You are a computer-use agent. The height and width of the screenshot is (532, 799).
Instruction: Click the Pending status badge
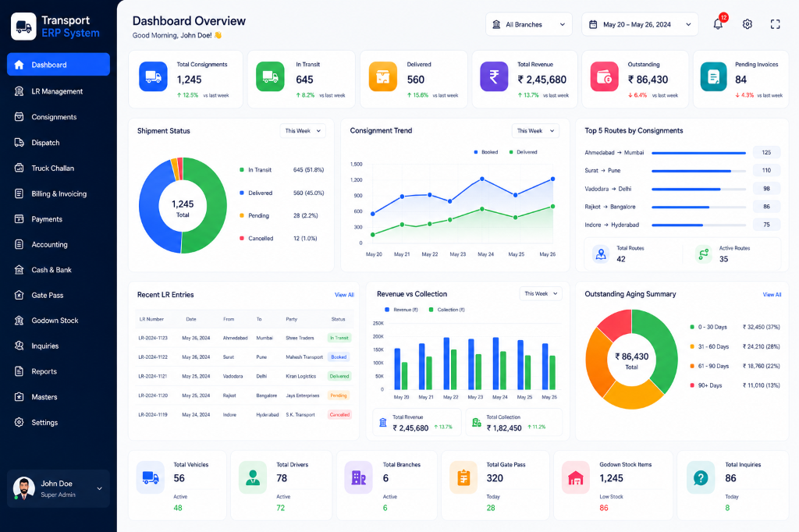[339, 395]
